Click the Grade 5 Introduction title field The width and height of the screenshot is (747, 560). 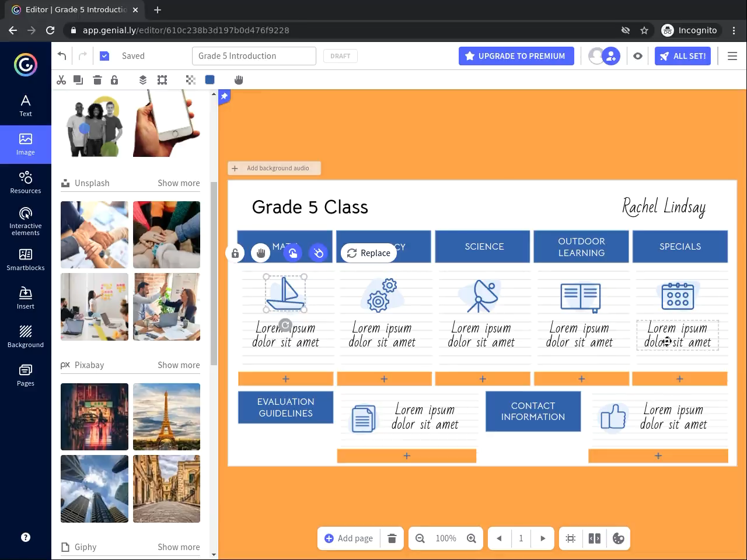click(x=254, y=56)
